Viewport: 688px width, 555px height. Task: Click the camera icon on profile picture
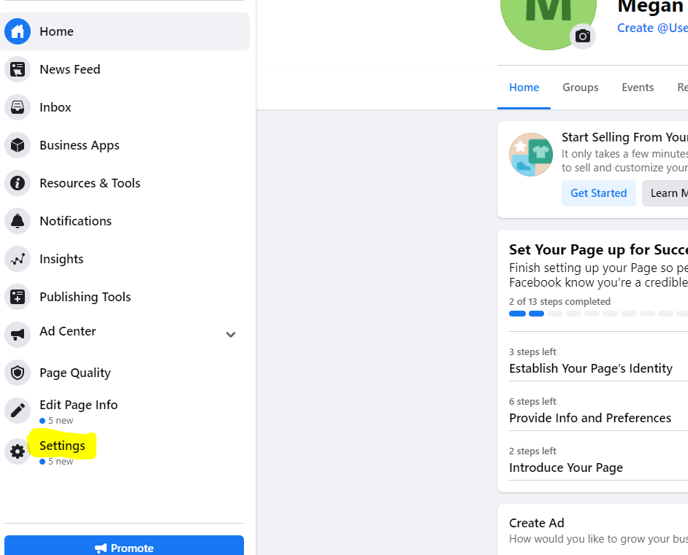coord(583,36)
